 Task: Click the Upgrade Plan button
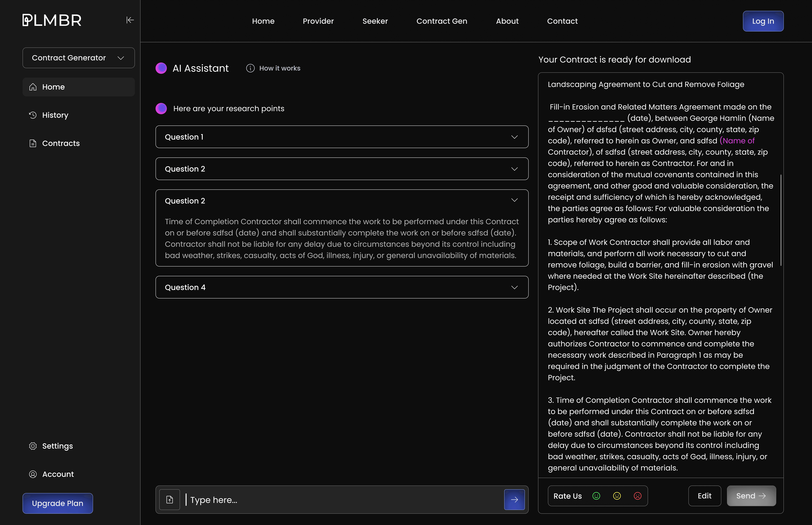tap(58, 503)
